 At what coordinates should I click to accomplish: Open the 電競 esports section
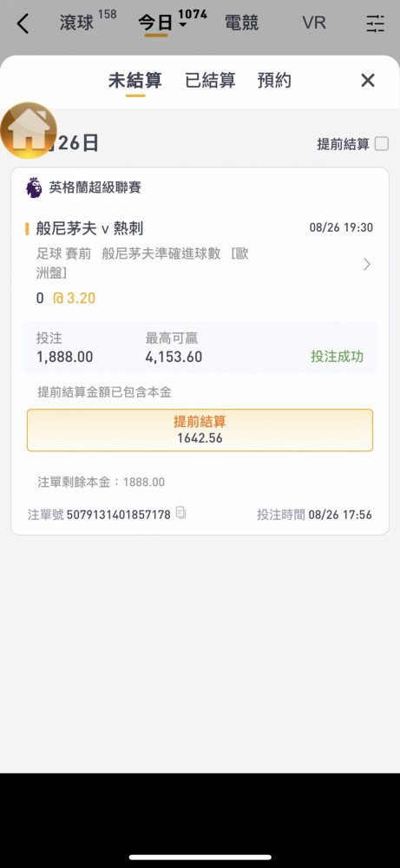click(241, 23)
